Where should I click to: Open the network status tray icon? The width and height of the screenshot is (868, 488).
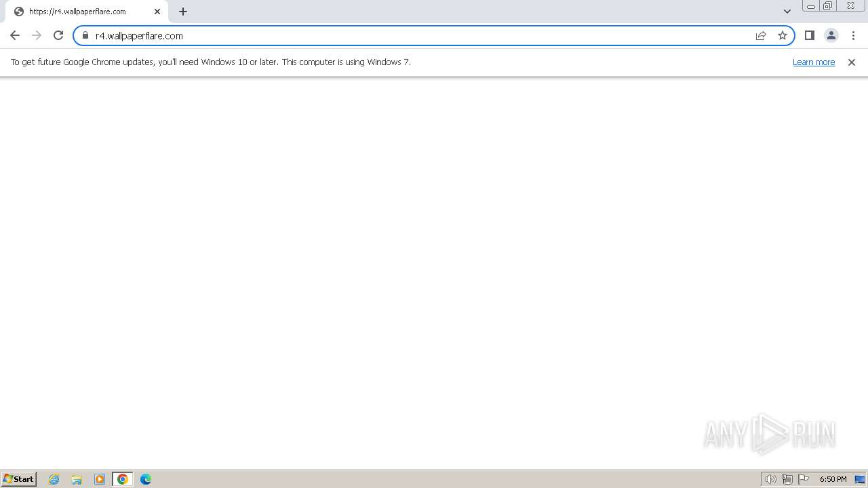point(787,479)
